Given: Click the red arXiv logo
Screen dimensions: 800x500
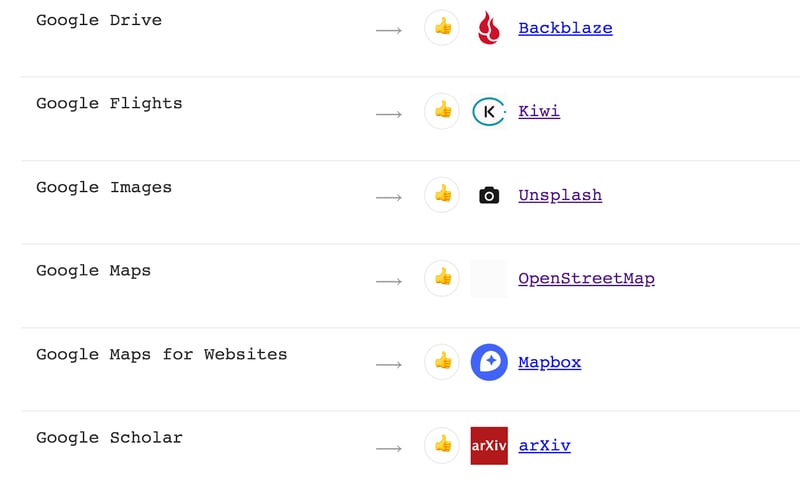Looking at the screenshot, I should pyautogui.click(x=489, y=445).
